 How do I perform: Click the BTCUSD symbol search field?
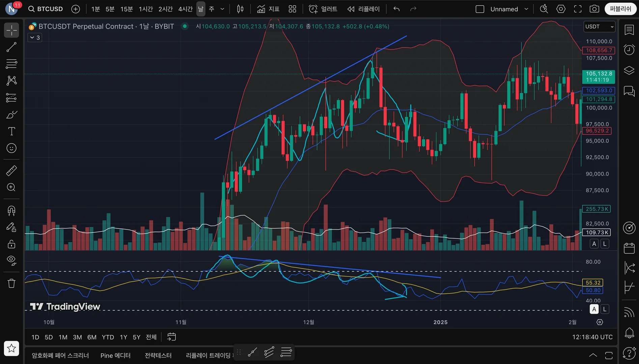click(x=46, y=9)
